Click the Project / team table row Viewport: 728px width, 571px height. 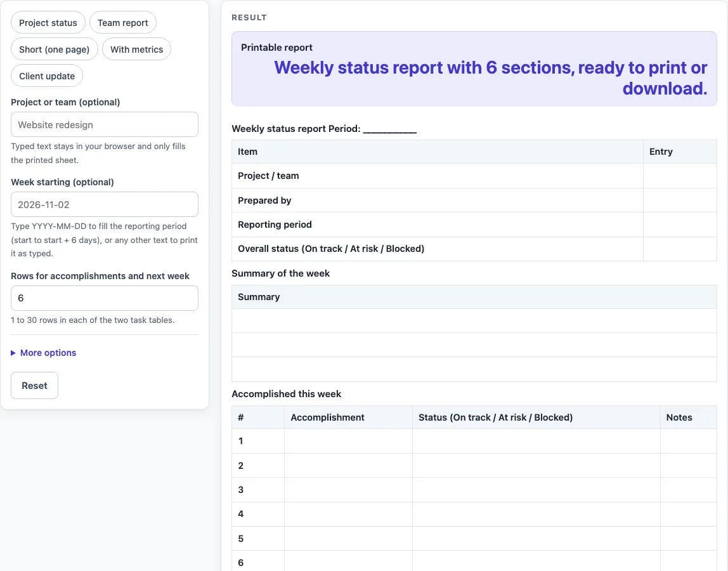pyautogui.click(x=474, y=176)
